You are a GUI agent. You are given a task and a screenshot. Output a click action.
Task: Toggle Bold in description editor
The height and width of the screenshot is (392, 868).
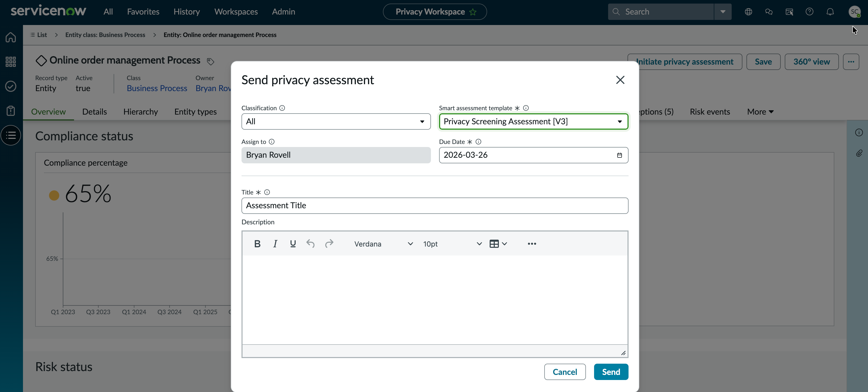coord(257,243)
